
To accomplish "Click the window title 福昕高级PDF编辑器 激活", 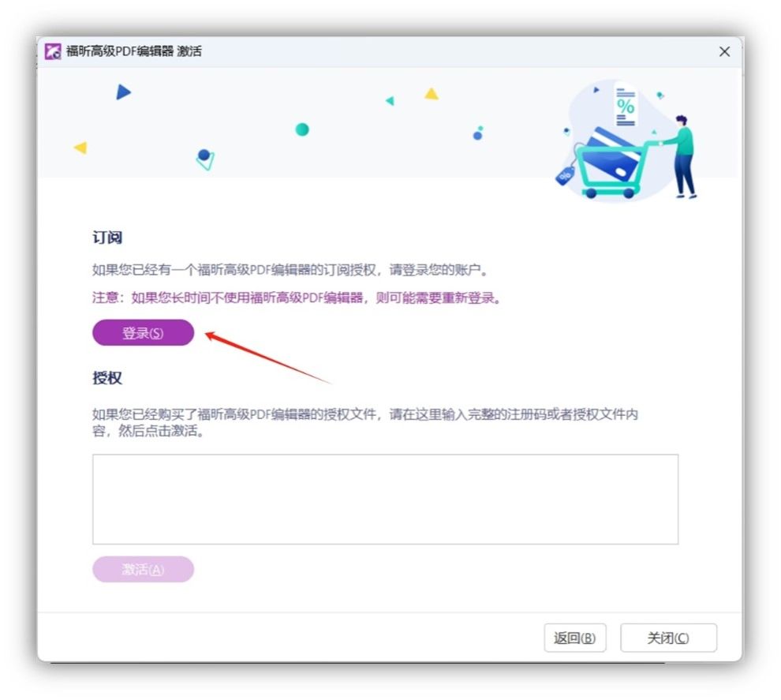I will (x=134, y=51).
